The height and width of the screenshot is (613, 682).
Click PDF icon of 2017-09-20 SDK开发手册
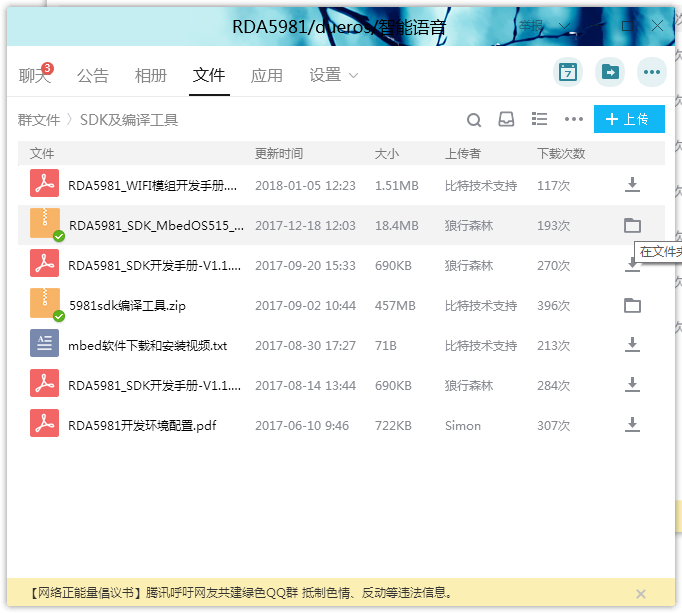pos(44,263)
